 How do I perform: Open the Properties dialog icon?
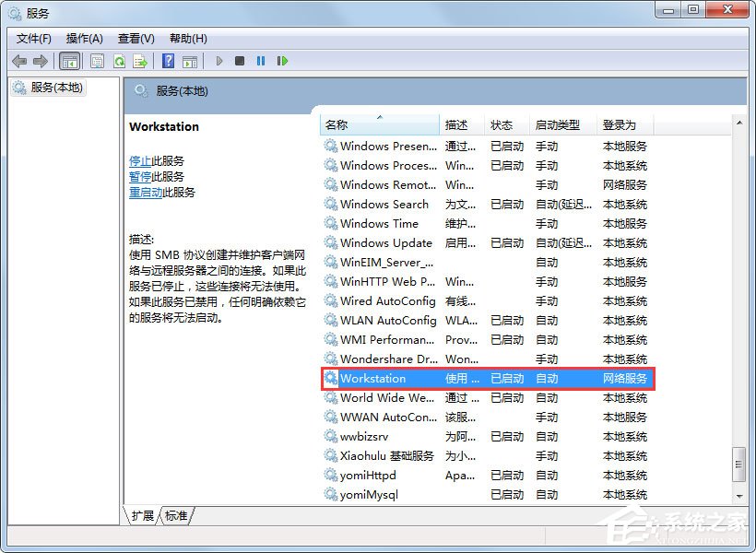coord(96,61)
